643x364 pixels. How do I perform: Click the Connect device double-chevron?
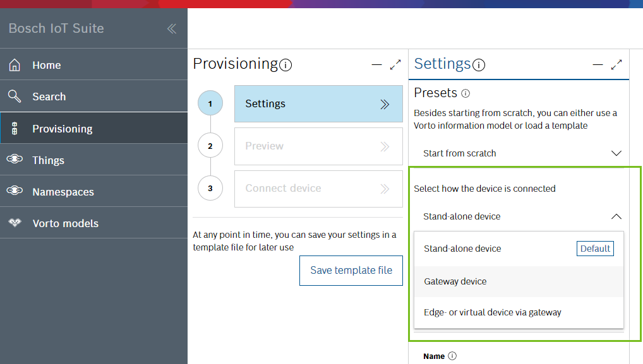pyautogui.click(x=385, y=189)
